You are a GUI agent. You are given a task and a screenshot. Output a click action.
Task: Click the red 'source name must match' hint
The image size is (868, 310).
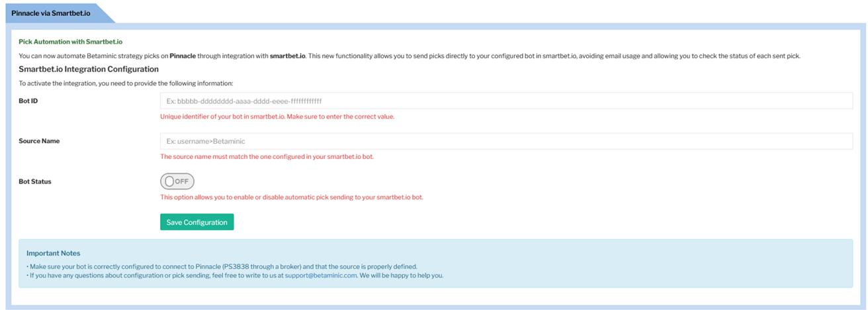pos(271,157)
